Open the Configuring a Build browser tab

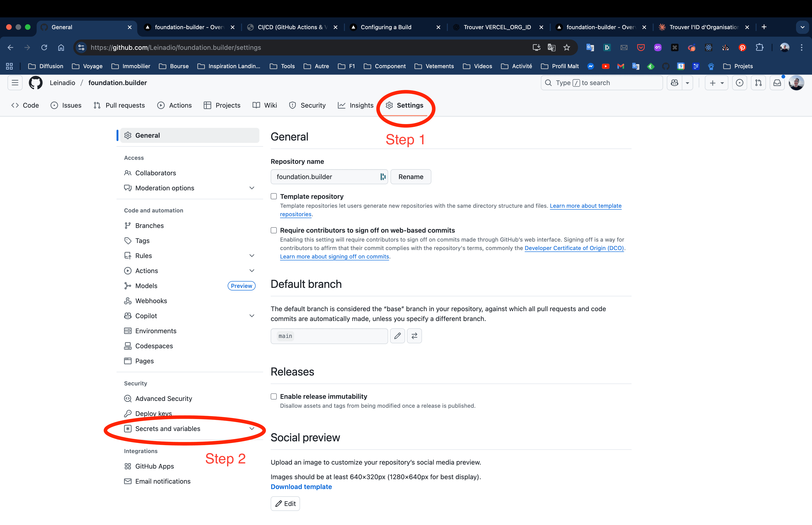(x=386, y=27)
